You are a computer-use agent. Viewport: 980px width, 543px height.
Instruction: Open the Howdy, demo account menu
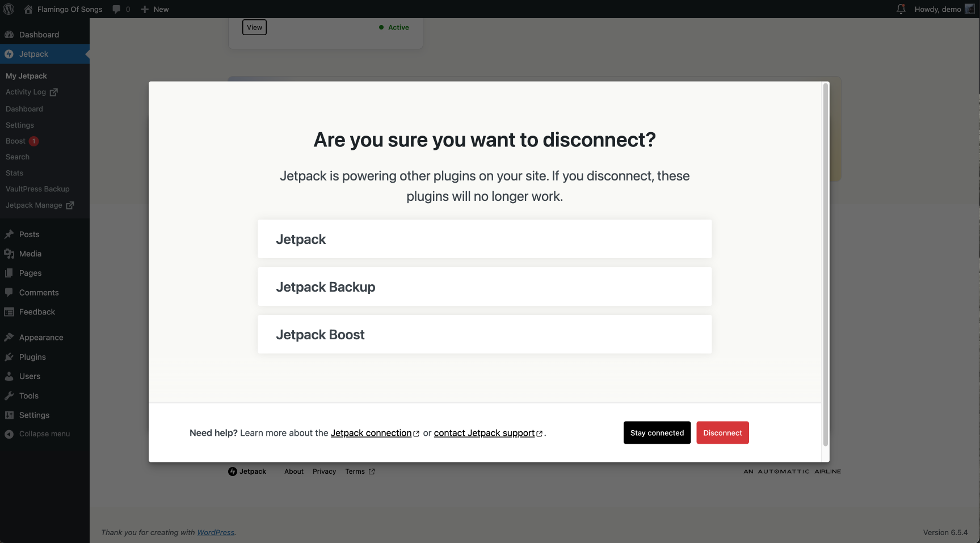[x=937, y=9]
